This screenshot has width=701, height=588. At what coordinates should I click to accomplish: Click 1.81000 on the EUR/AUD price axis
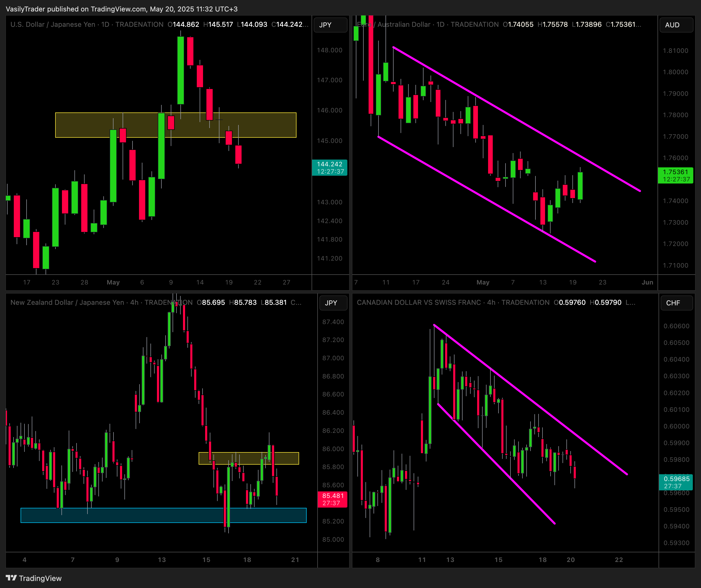point(675,51)
